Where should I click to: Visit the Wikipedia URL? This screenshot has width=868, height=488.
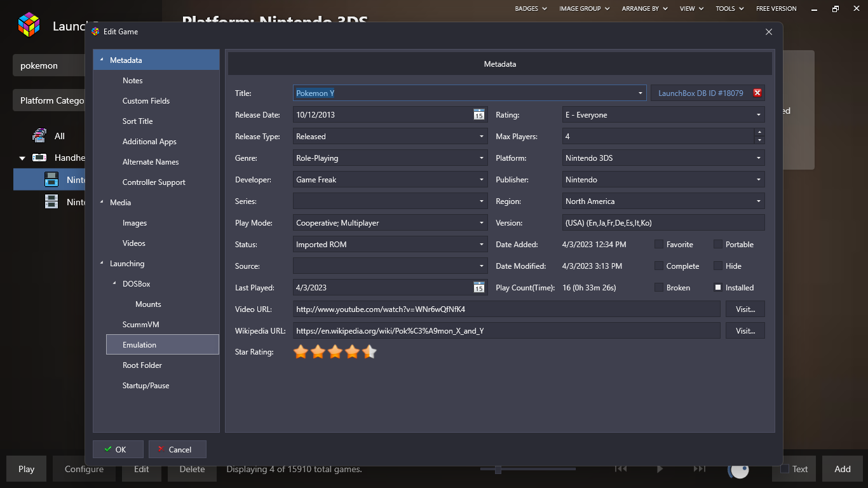(745, 330)
